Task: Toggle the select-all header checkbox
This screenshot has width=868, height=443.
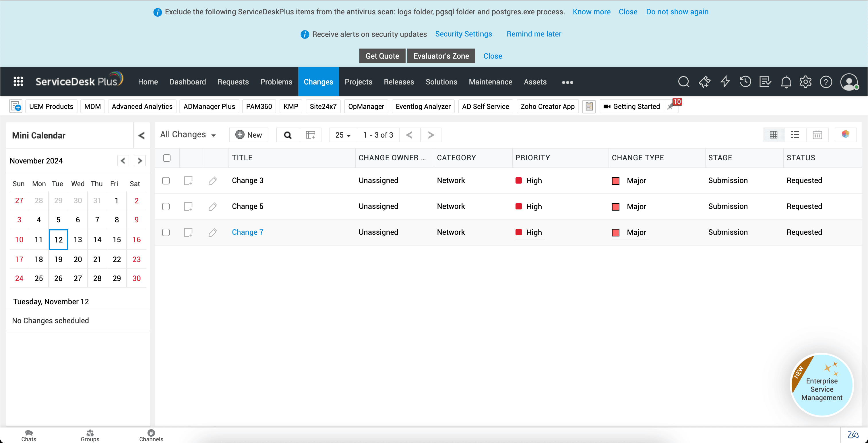Action: 166,158
